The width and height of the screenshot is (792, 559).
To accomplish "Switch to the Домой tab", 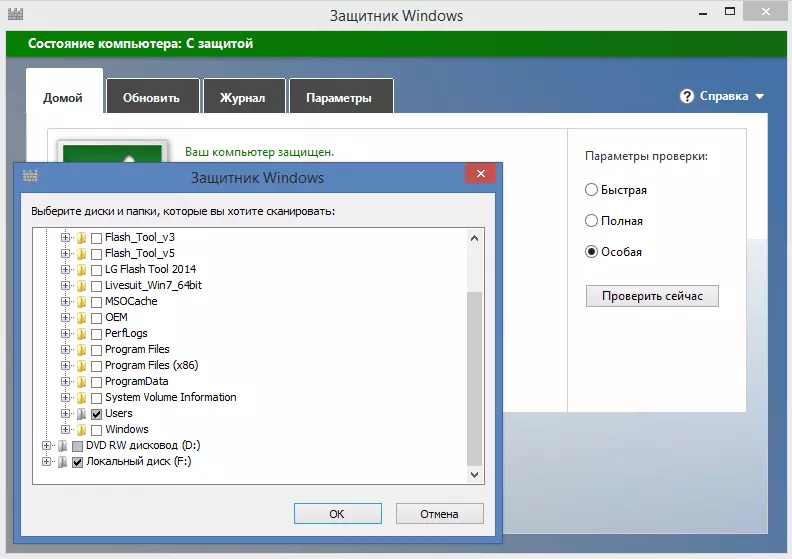I will point(64,91).
